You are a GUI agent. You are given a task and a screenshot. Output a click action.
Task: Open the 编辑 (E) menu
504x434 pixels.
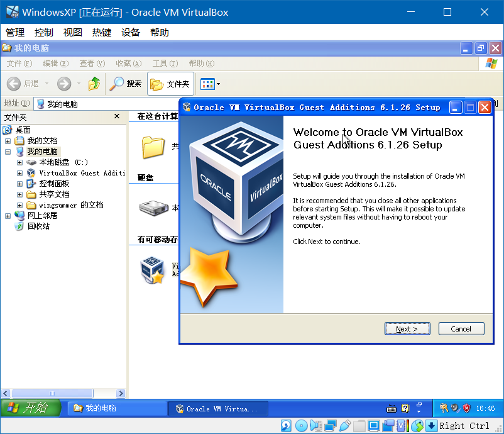pyautogui.click(x=55, y=64)
